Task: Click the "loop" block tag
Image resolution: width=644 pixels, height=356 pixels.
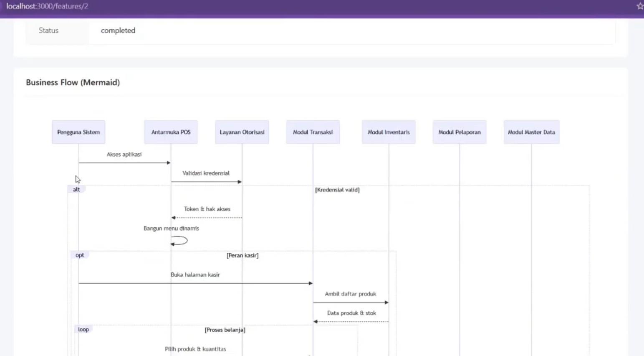Action: point(83,329)
